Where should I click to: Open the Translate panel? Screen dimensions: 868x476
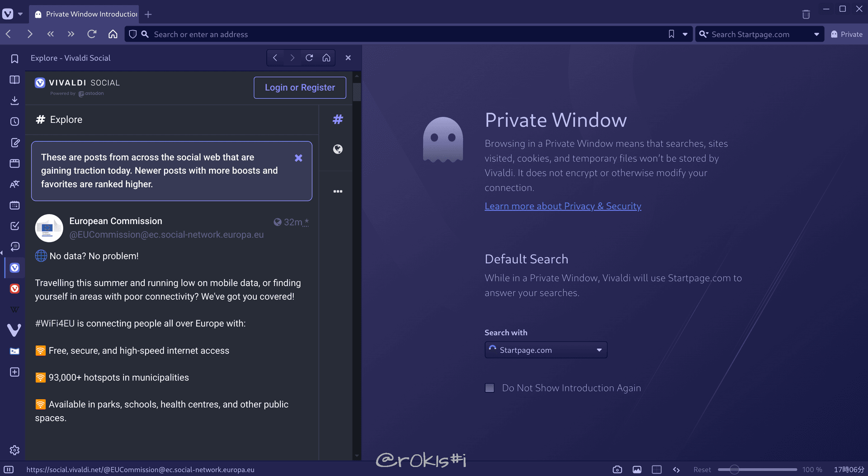click(14, 184)
